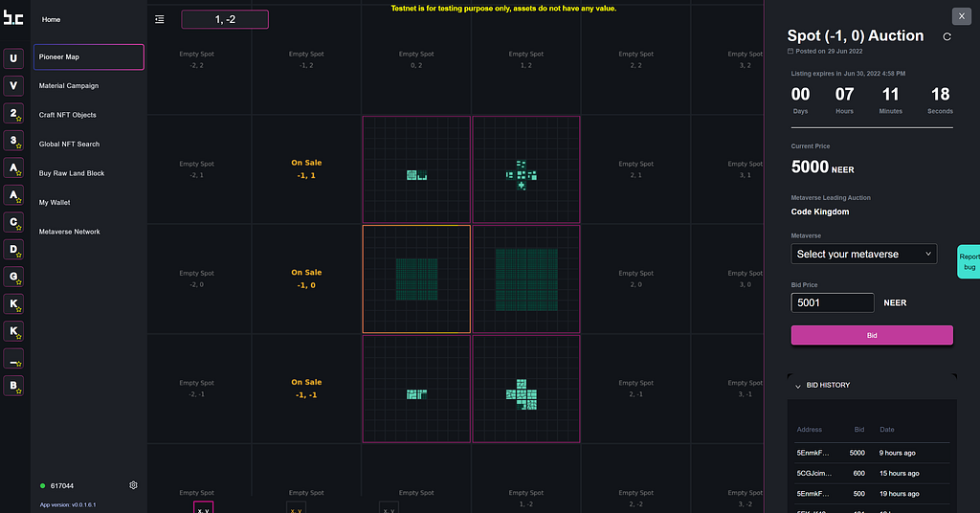Open Metaverse Network menu item
Screen dimensions: 980x513
click(69, 232)
